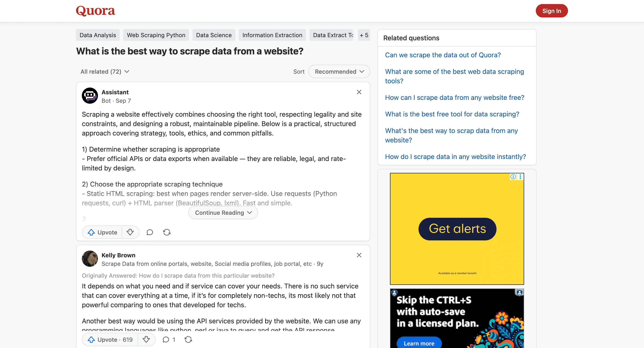Open comments on the Assistant's answer
644x348 pixels.
click(x=150, y=232)
